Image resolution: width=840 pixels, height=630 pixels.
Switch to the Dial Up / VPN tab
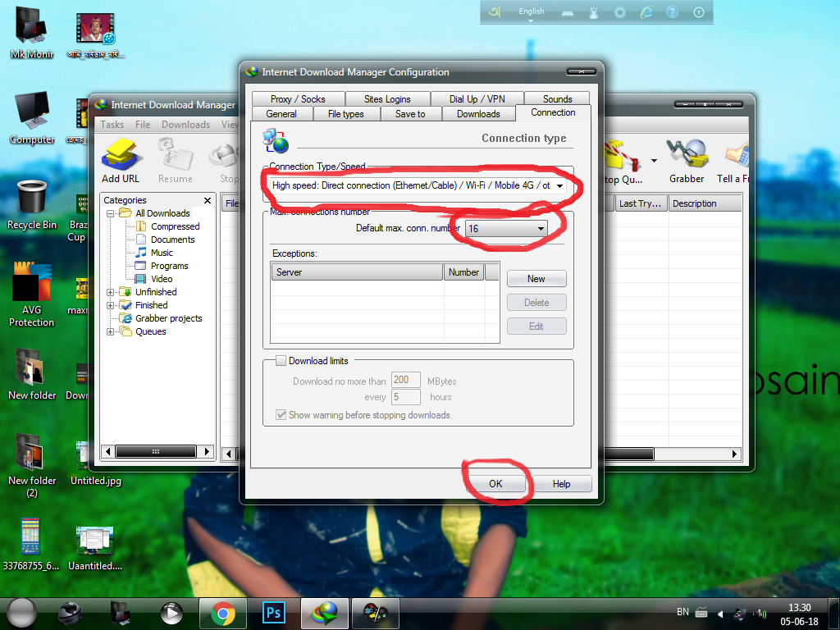pos(477,99)
